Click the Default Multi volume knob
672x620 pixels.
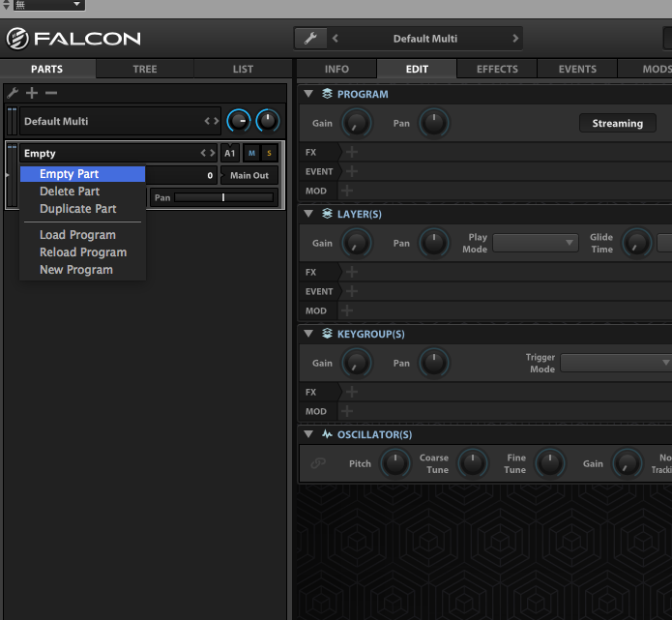point(238,121)
